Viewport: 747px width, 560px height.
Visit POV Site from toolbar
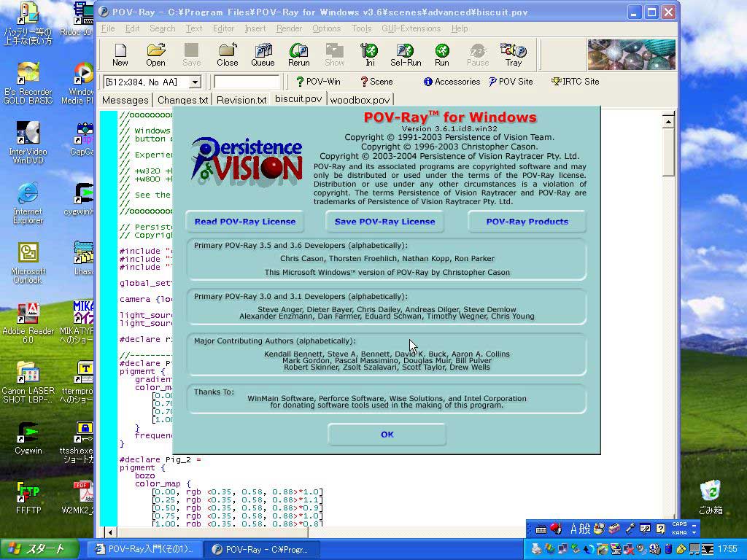click(511, 82)
